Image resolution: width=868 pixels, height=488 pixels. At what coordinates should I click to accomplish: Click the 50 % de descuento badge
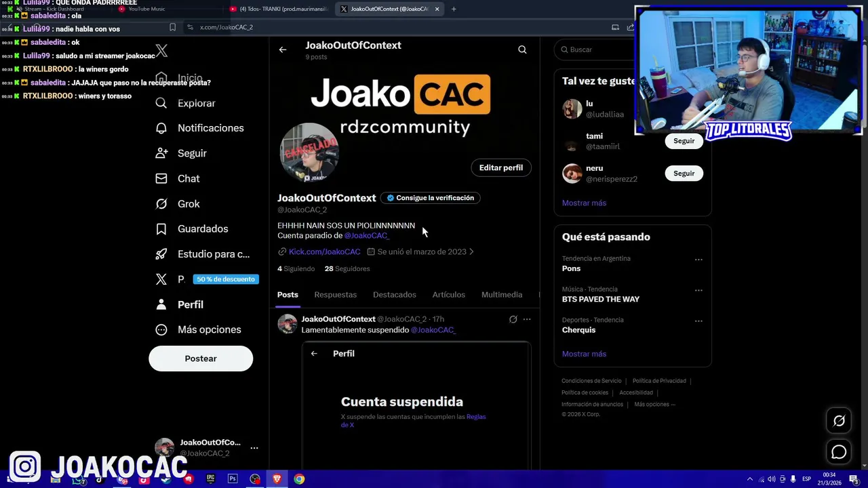[x=226, y=279]
